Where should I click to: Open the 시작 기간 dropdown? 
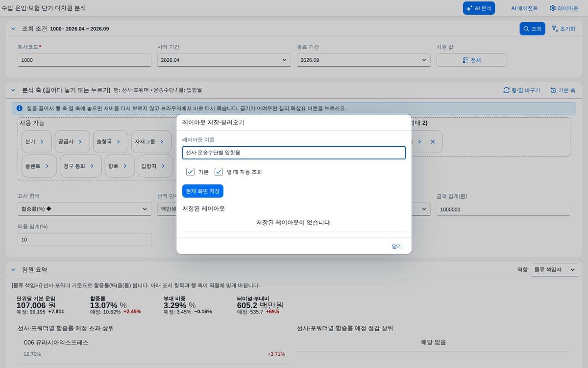click(224, 60)
